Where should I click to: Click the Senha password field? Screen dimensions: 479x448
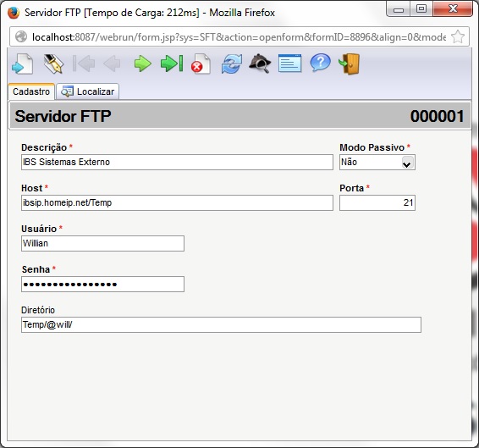[102, 284]
